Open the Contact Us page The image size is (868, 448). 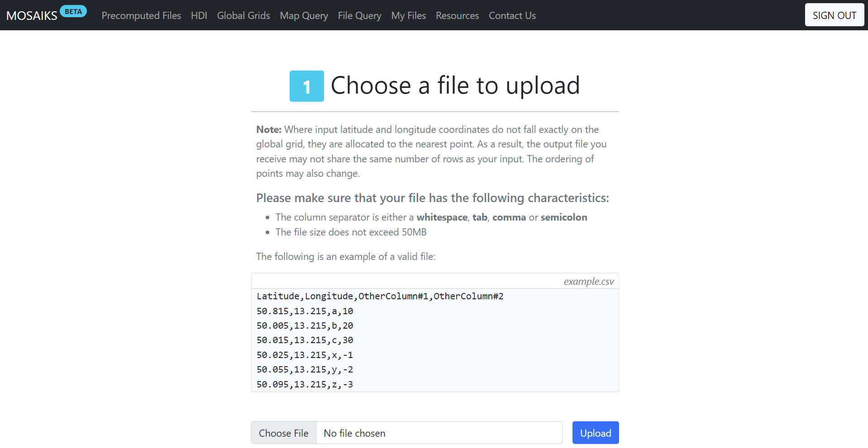pyautogui.click(x=512, y=15)
